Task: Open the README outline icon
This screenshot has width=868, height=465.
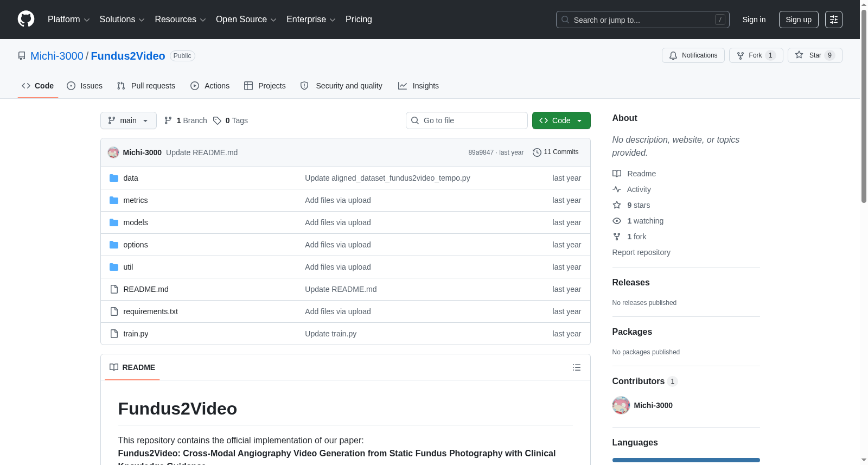Action: coord(577,367)
